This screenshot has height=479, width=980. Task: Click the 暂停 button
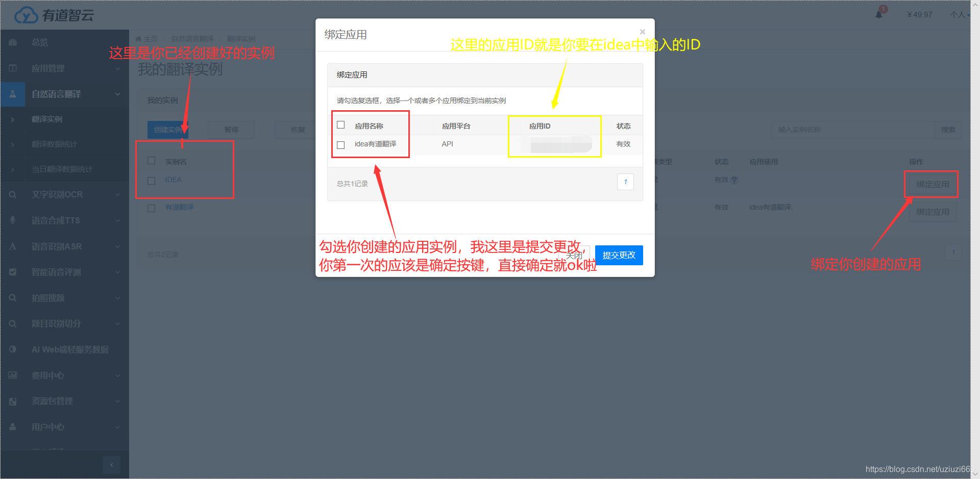coord(231,130)
